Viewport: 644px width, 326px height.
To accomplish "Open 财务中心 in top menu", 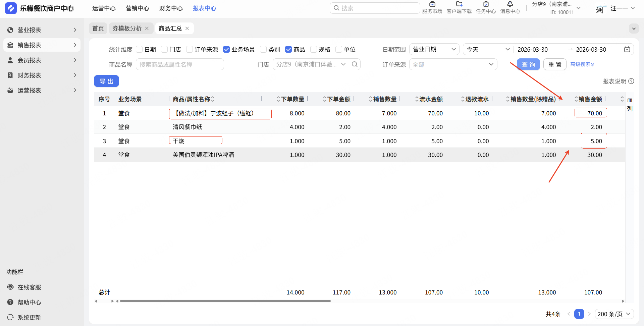I will pyautogui.click(x=171, y=8).
